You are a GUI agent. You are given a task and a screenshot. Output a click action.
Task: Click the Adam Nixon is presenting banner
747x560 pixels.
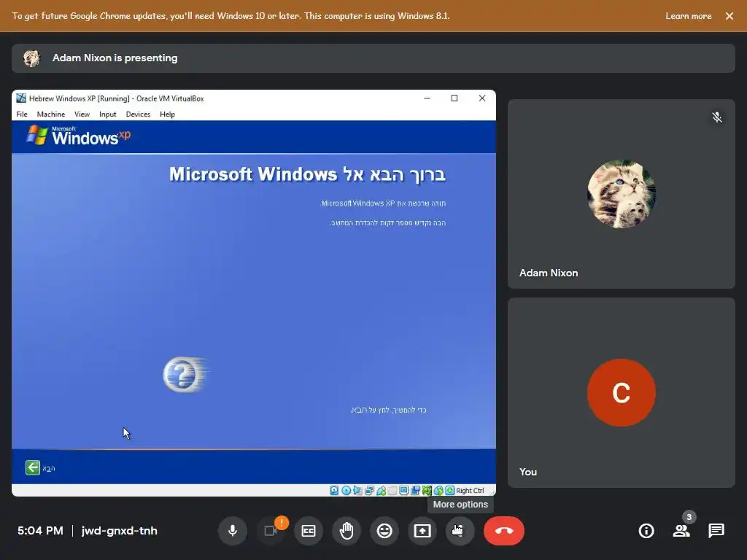click(373, 58)
